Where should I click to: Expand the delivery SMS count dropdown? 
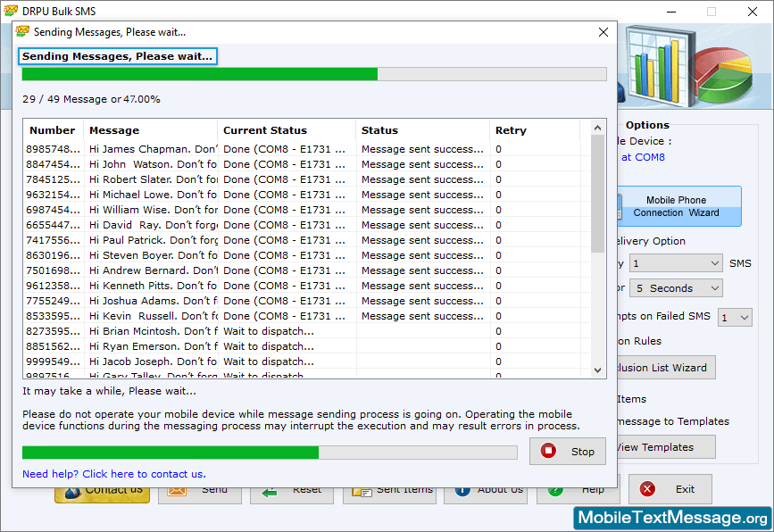pyautogui.click(x=676, y=263)
